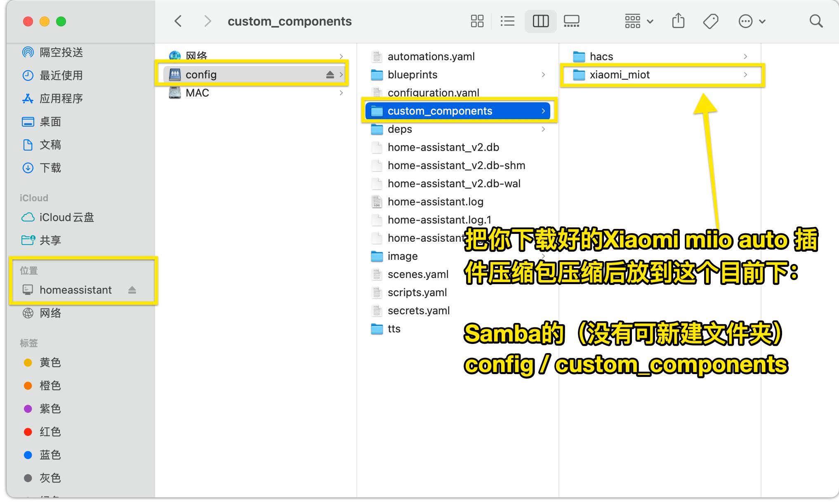839x504 pixels.
Task: Switch to list view
Action: click(x=507, y=21)
